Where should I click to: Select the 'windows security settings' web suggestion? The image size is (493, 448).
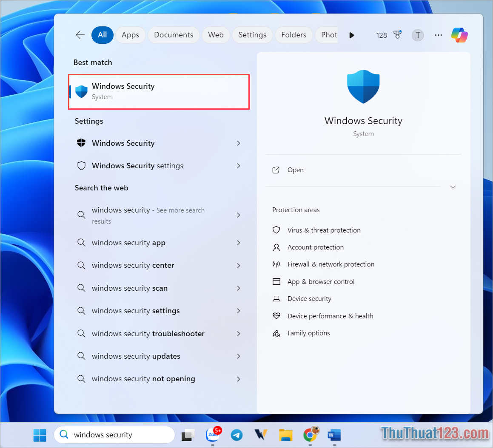[x=159, y=311]
